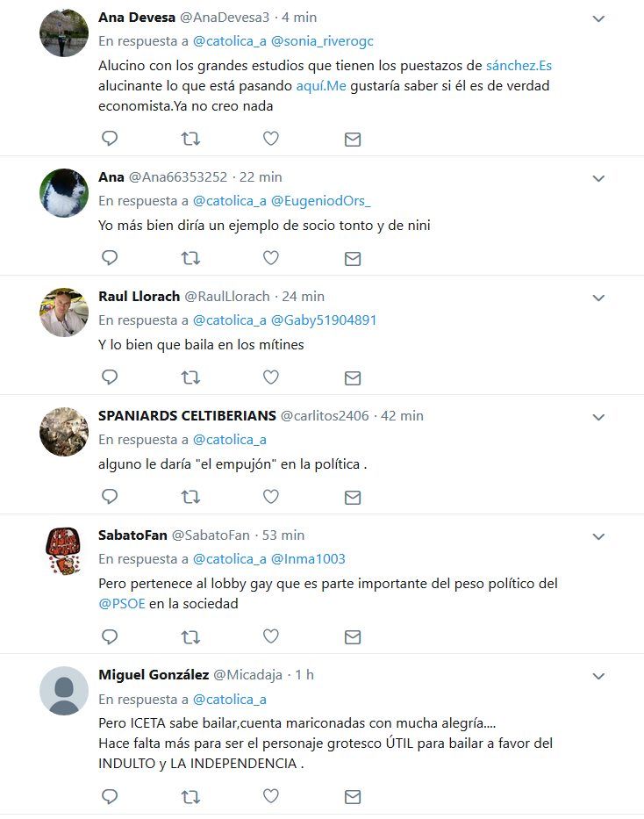
Task: Like SPANIARDS CELTIBERIANS' tweet
Action: (270, 496)
